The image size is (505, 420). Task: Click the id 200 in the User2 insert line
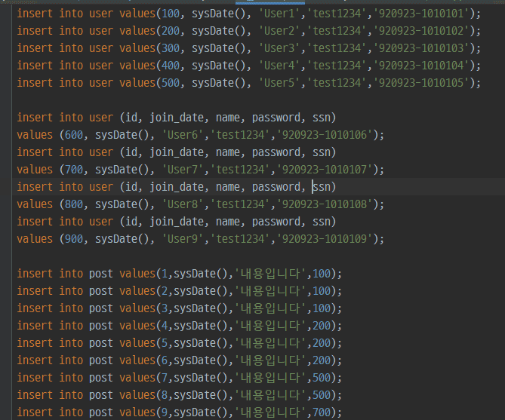click(x=171, y=31)
